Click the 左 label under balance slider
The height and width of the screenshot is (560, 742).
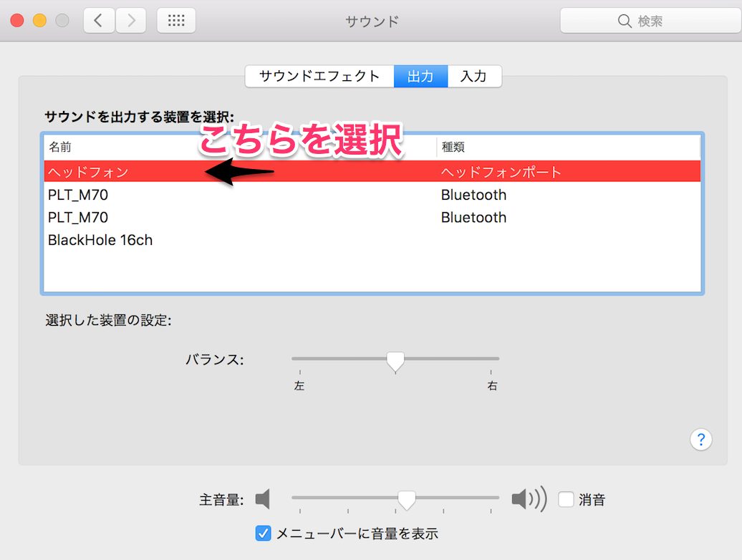pyautogui.click(x=299, y=386)
